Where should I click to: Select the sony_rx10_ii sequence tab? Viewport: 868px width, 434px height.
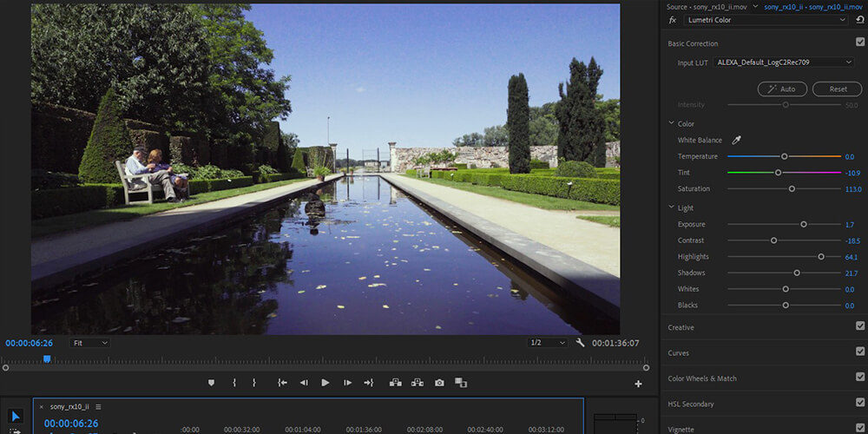tap(69, 407)
